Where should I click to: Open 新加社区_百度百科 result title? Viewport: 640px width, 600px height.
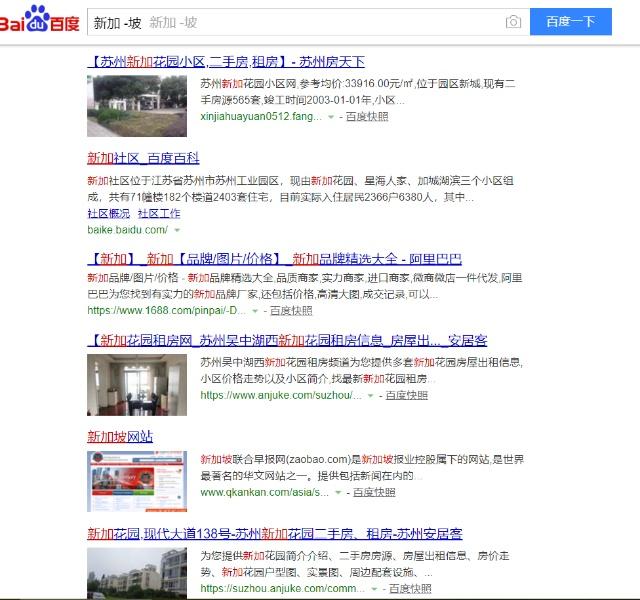[x=143, y=158]
